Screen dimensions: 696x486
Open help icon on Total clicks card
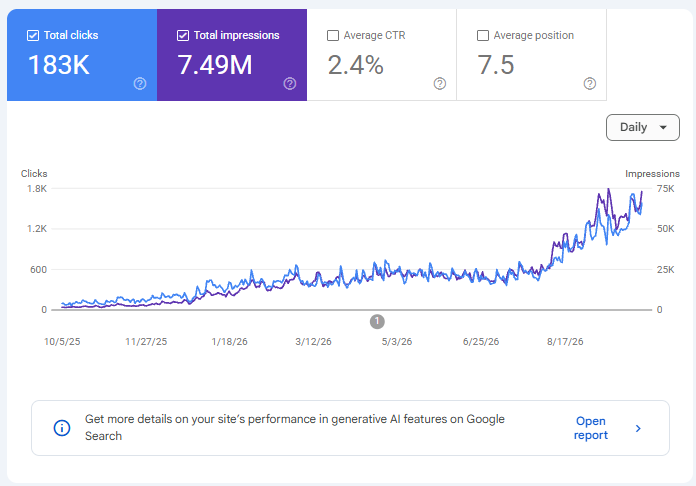pos(140,83)
